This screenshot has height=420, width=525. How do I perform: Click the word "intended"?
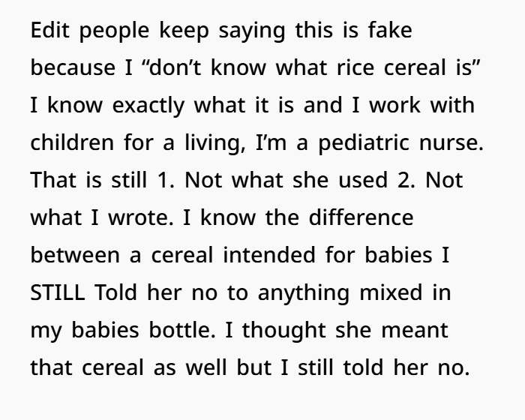(x=269, y=255)
